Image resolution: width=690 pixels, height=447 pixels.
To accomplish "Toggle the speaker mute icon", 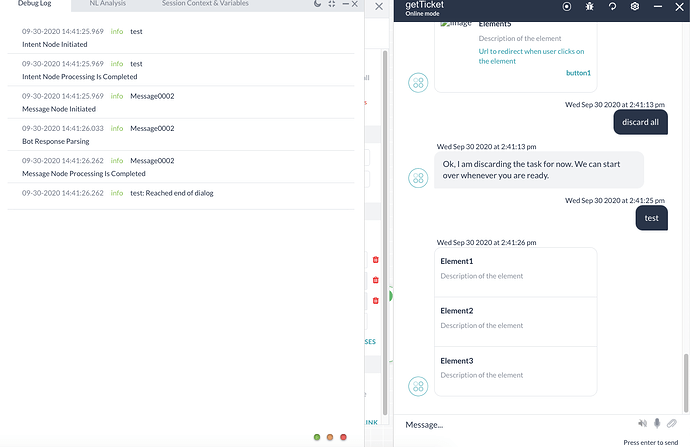I will [640, 424].
